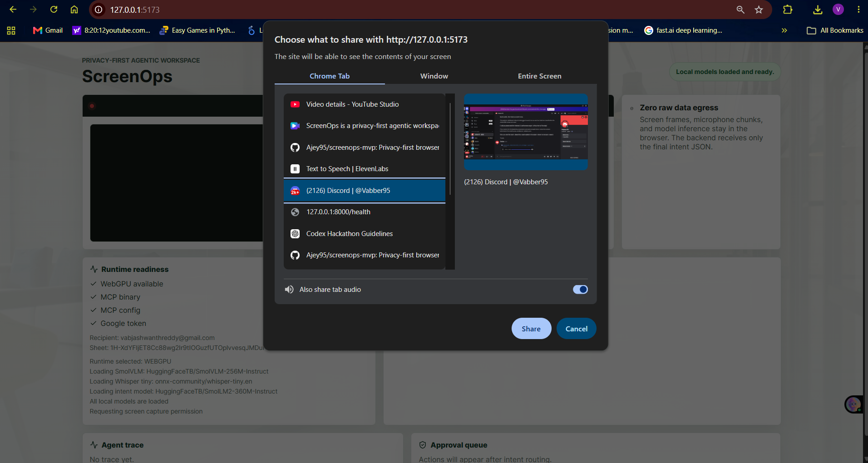Click the MCP config check item
This screenshot has height=463, width=868.
coord(115,310)
